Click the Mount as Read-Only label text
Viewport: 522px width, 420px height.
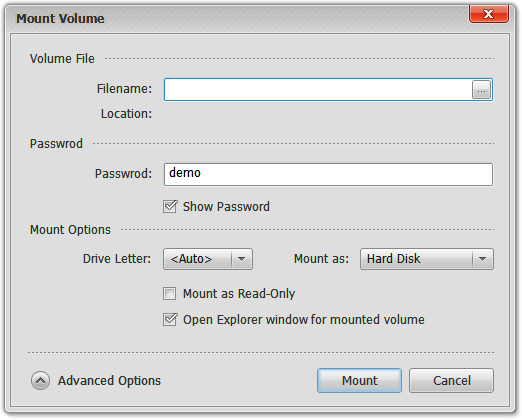pyautogui.click(x=239, y=294)
